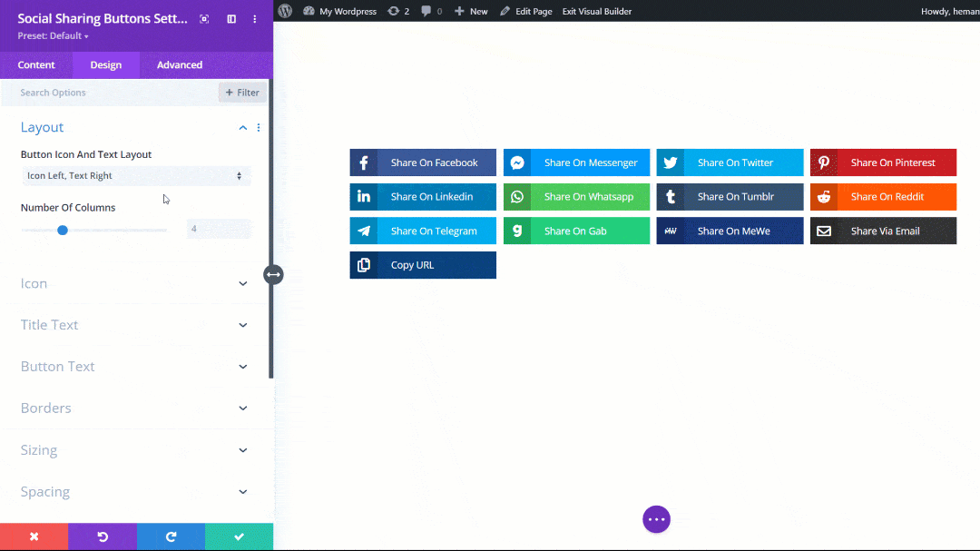Click Share On Facebook button text
Screen dimensions: 980x551
coord(435,162)
